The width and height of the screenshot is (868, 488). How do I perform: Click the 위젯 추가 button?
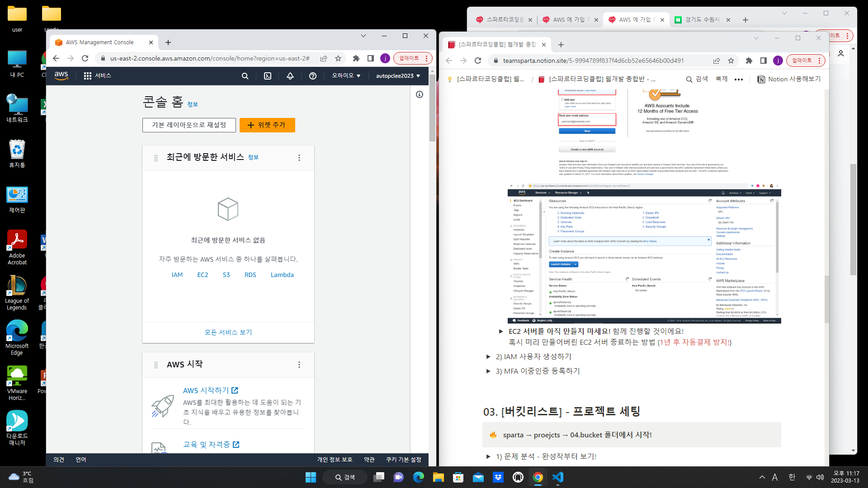[267, 125]
